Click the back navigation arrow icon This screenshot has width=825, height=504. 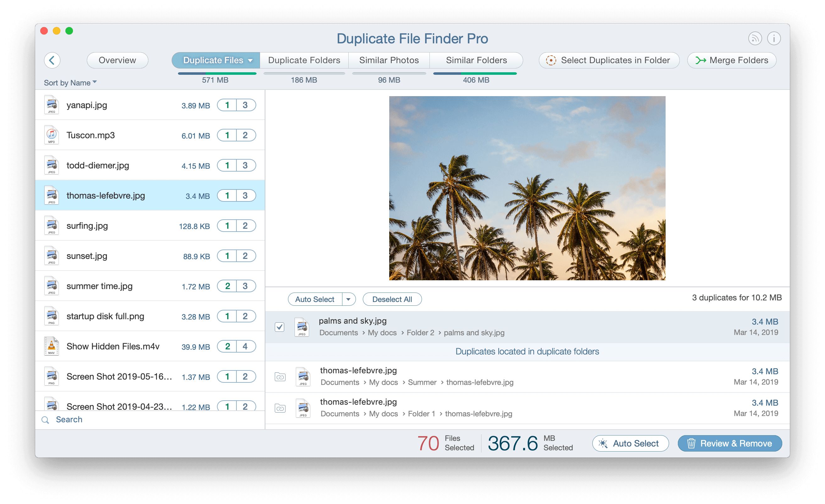[53, 59]
